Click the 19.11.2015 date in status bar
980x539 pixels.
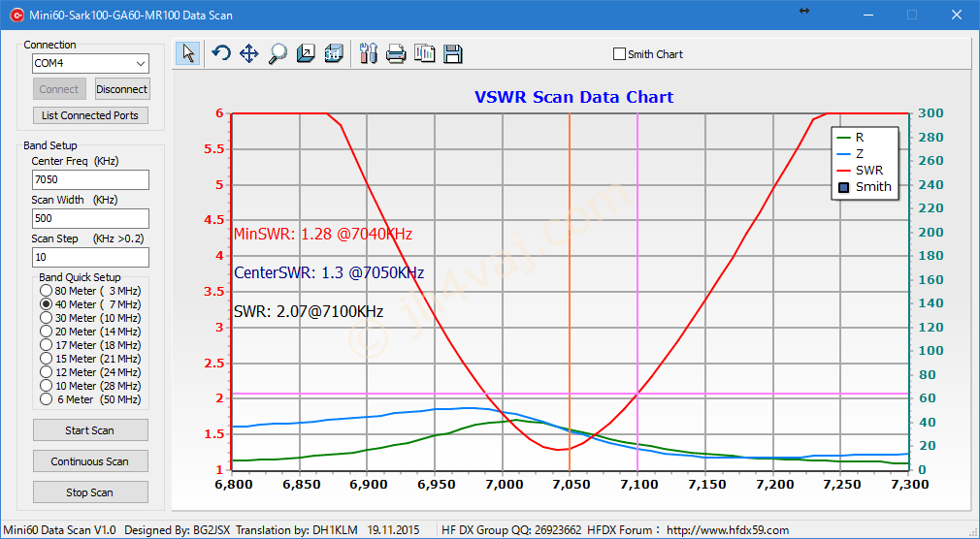(x=393, y=530)
